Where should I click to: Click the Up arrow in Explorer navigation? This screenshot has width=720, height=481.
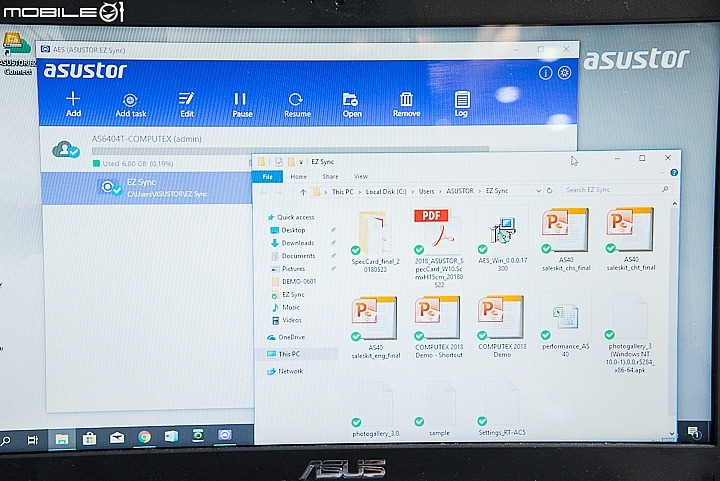coord(303,192)
